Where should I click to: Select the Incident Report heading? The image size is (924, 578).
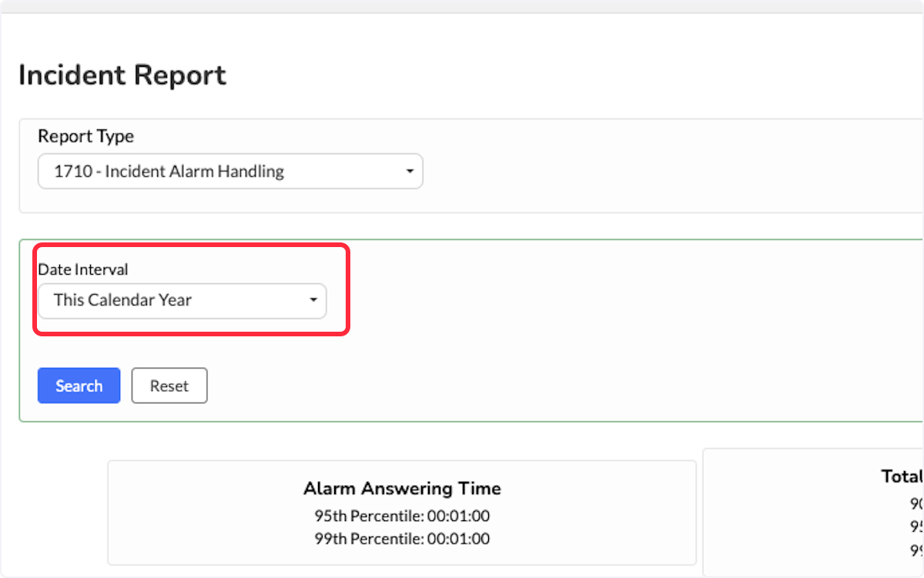122,75
